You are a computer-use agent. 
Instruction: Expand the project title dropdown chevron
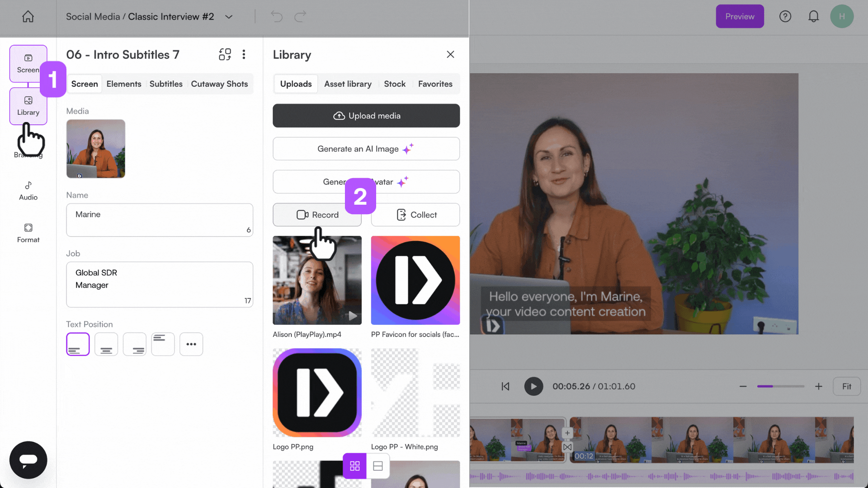[x=229, y=17]
